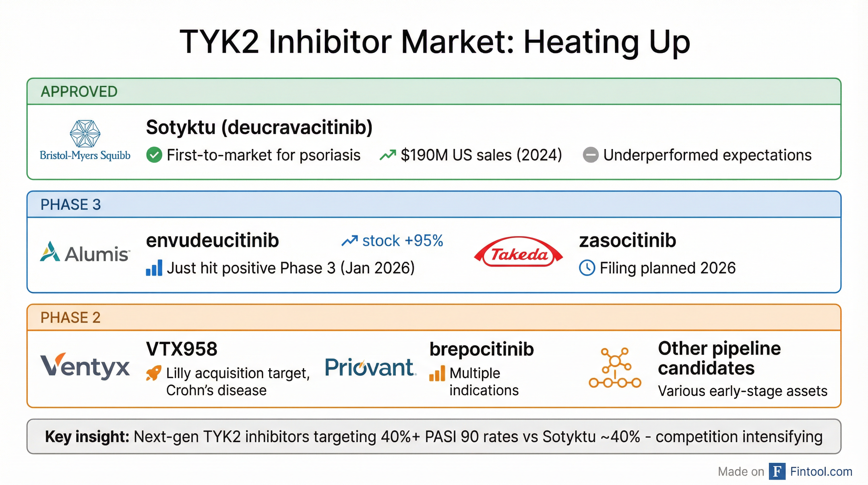
Task: Click the orange rocket icon
Action: [x=154, y=373]
